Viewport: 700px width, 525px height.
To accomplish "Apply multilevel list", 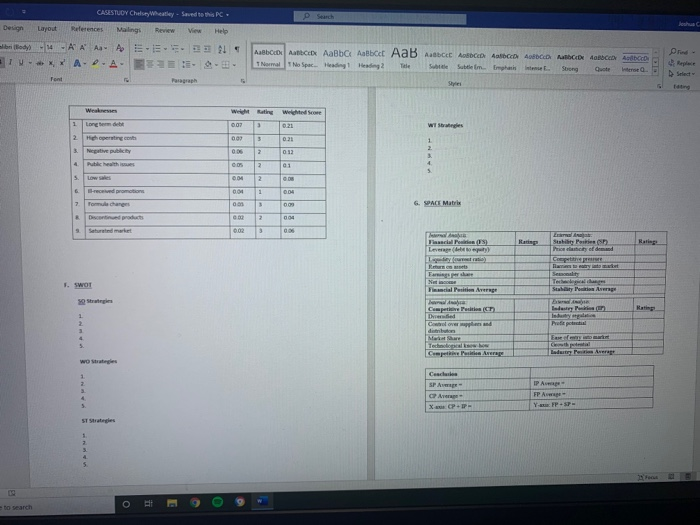I will pyautogui.click(x=175, y=49).
